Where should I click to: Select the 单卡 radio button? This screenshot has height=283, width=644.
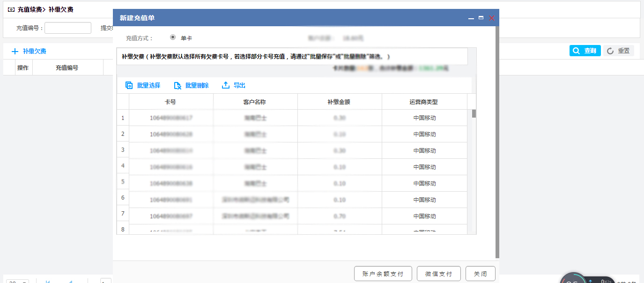[173, 37]
